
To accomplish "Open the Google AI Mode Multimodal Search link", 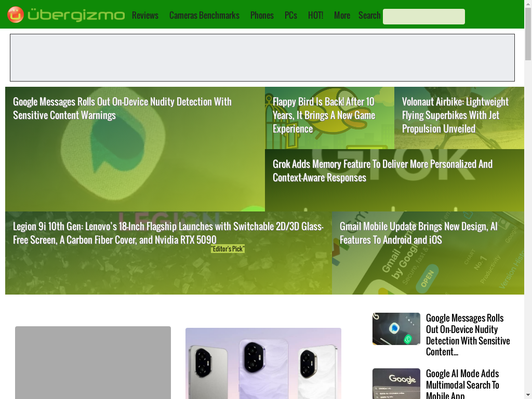I will click(x=462, y=385).
